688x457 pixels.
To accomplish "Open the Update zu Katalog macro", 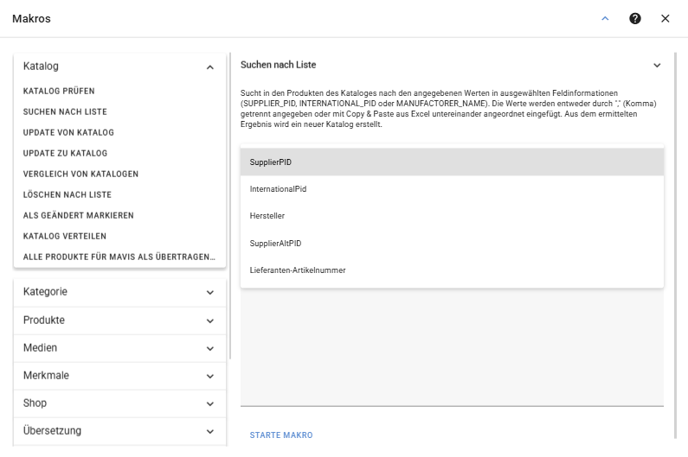I will 65,153.
